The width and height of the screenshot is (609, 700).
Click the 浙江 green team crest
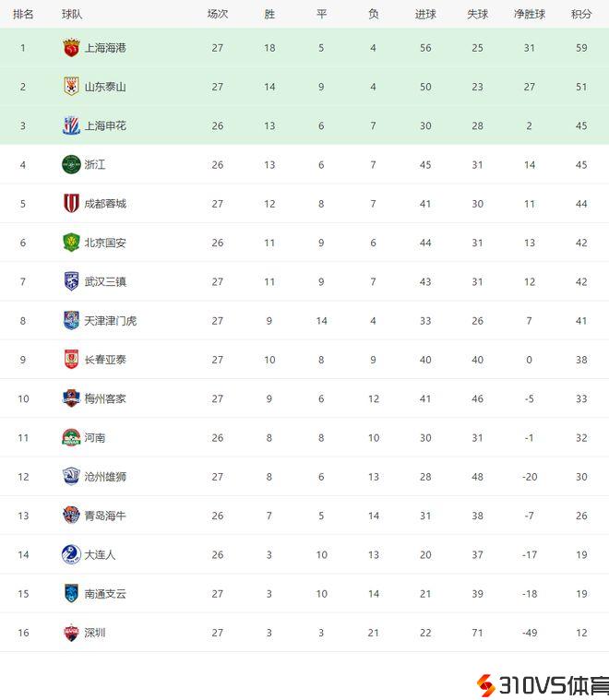coord(71,164)
